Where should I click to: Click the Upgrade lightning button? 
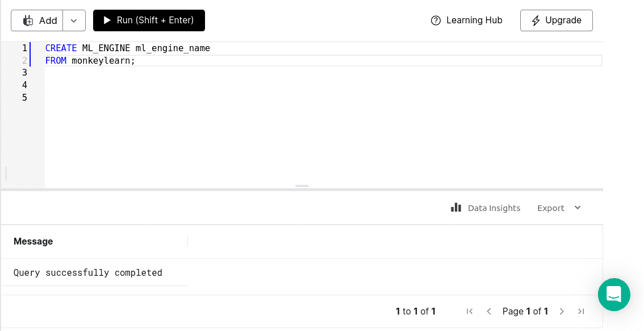(557, 20)
